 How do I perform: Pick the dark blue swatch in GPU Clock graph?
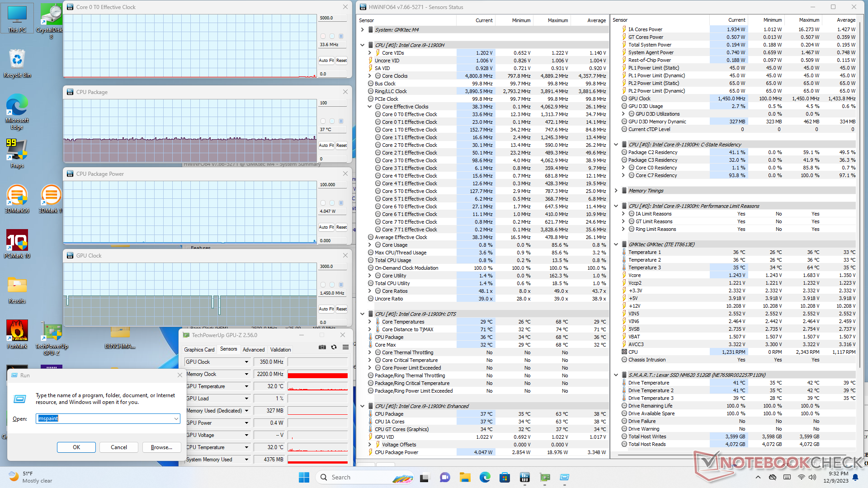[x=341, y=285]
